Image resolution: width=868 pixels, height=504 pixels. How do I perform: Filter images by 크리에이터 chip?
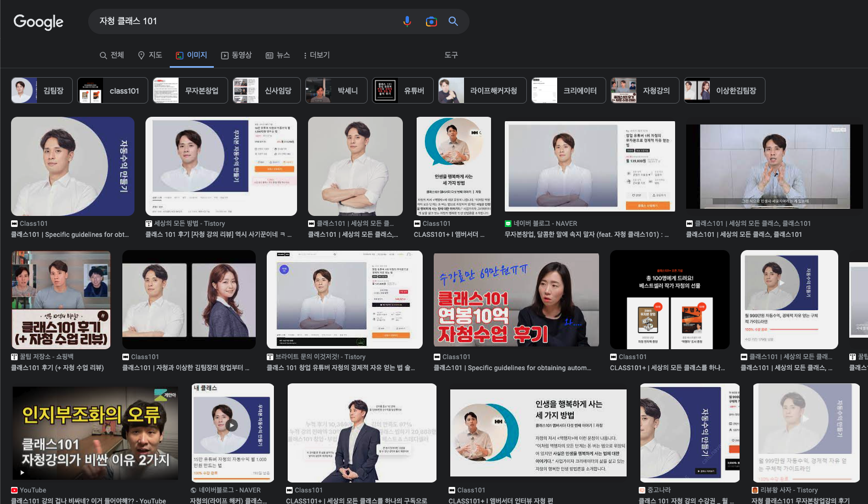click(x=569, y=90)
